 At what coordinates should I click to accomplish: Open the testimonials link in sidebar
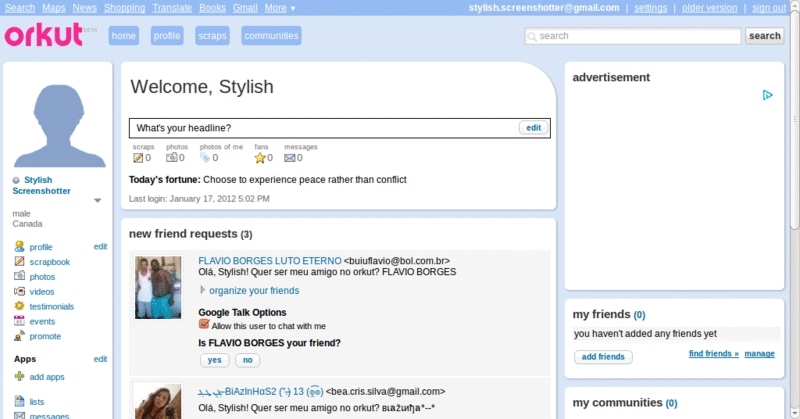click(x=52, y=306)
